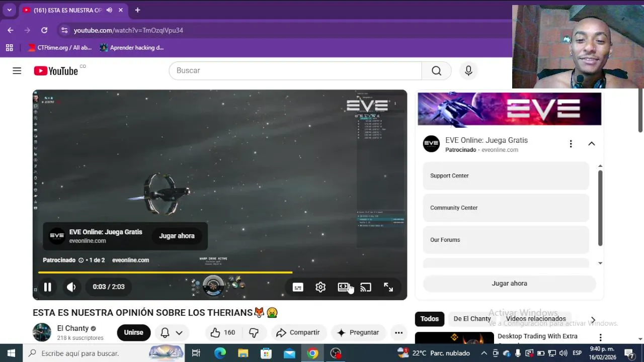Screen dimensions: 644x362
Task: Mute the video player volume
Action: pos(71,287)
